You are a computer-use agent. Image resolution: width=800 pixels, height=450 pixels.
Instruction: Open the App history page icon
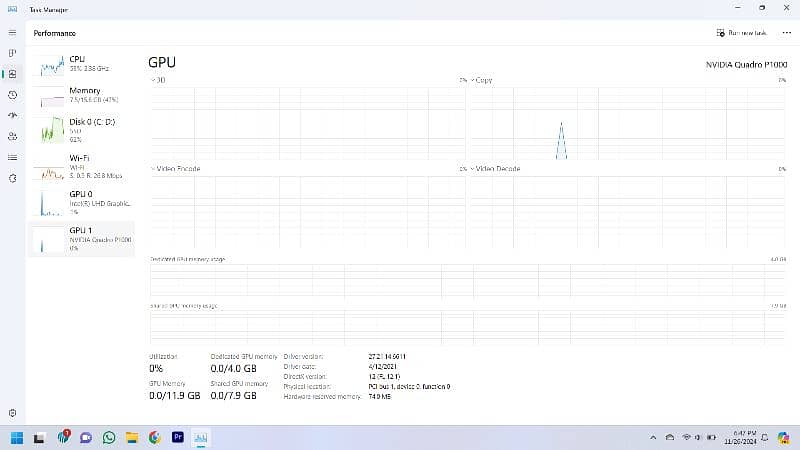tap(12, 95)
